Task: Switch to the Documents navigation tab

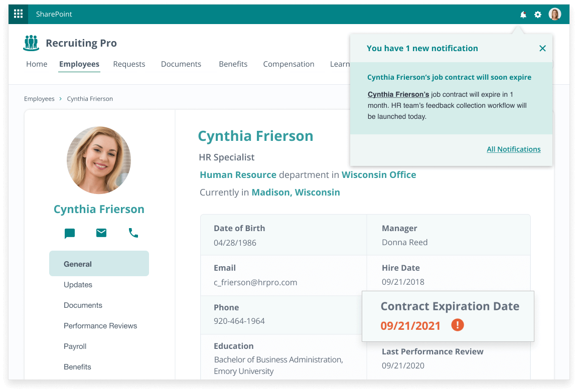Action: point(181,64)
